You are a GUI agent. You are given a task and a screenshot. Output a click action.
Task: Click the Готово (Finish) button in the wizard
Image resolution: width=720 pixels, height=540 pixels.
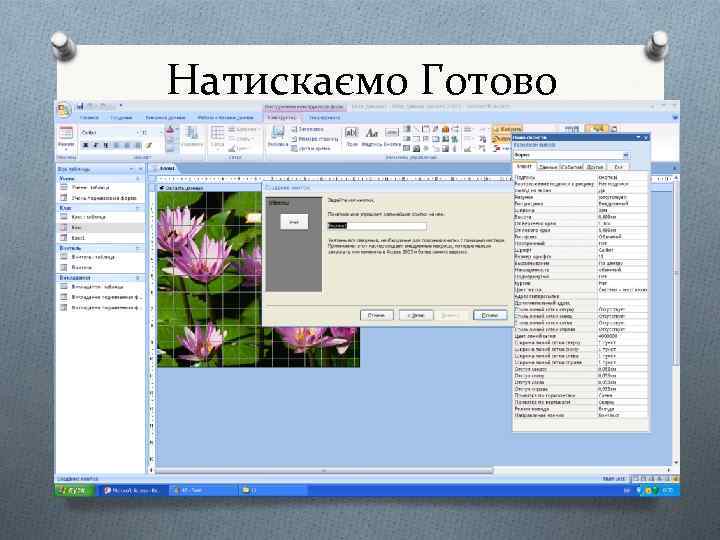pos(490,315)
